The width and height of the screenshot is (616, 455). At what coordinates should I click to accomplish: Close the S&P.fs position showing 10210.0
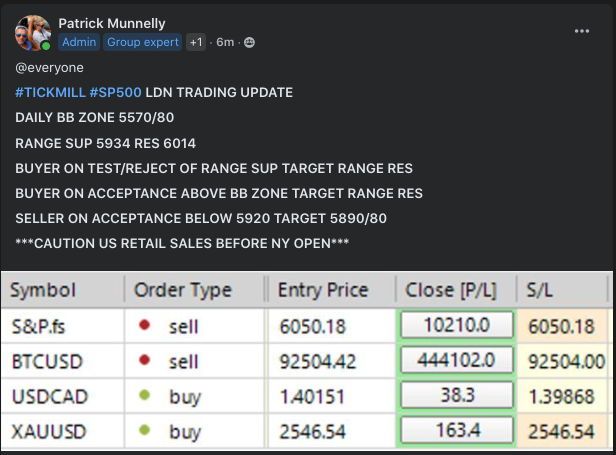click(x=456, y=325)
